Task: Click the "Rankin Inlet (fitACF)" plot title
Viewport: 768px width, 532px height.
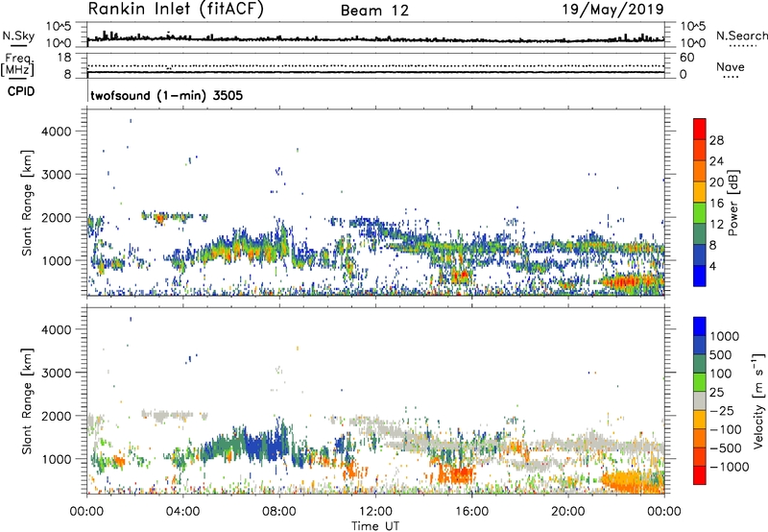Action: click(176, 10)
